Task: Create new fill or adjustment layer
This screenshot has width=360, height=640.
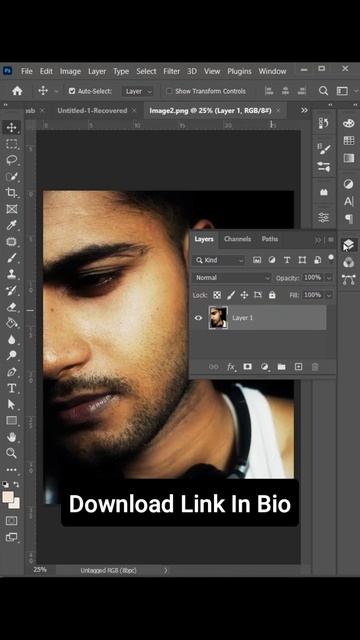Action: tap(264, 367)
